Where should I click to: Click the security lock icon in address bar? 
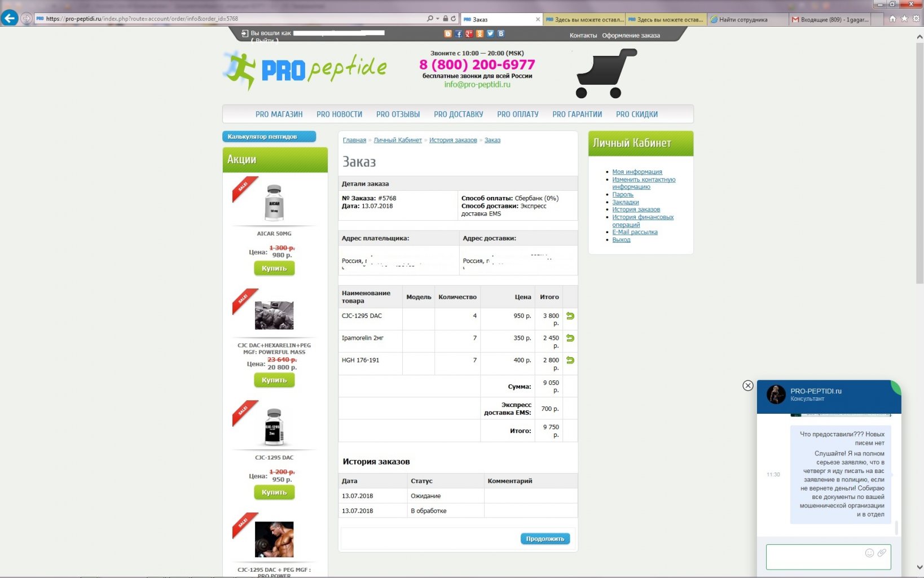445,19
